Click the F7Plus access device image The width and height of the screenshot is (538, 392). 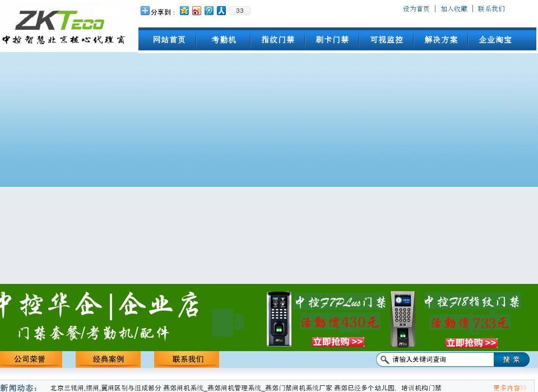(279, 319)
